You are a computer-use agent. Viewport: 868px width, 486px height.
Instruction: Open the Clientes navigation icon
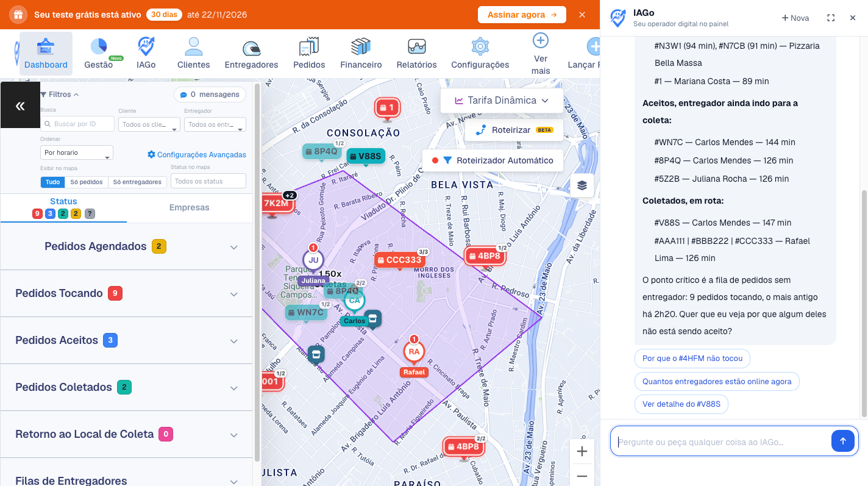[x=194, y=46]
